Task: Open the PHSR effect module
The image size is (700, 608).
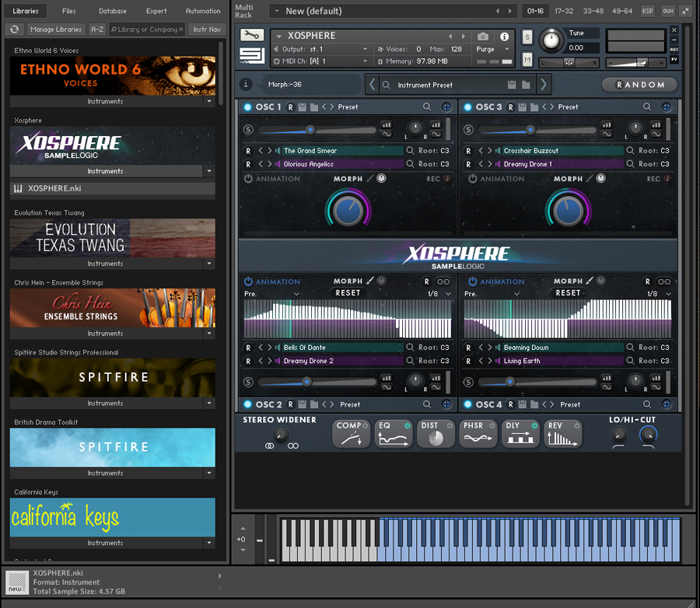Action: click(478, 434)
